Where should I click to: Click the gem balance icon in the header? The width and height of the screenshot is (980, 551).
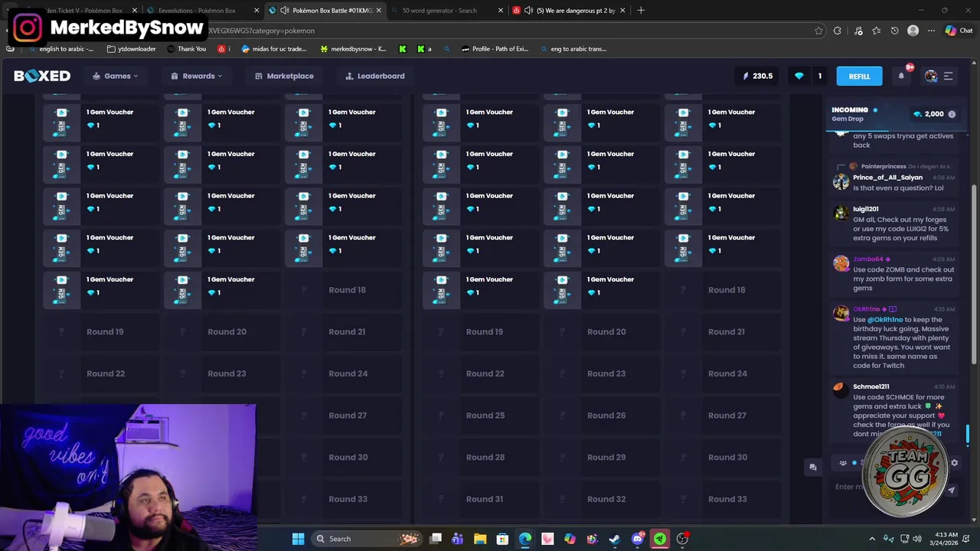click(x=799, y=76)
